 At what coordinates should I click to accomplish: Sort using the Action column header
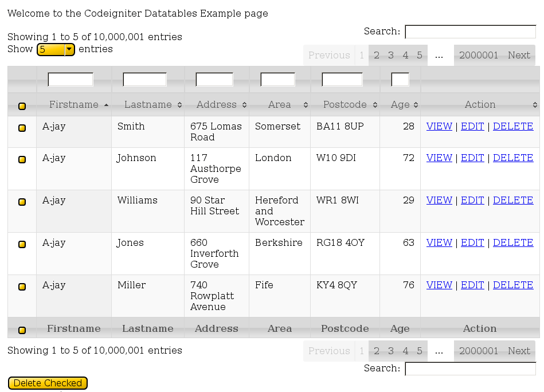(480, 104)
